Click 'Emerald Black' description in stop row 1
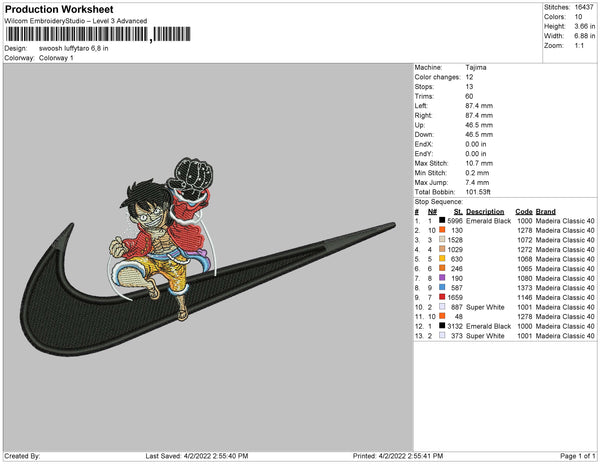This screenshot has width=600, height=464. [489, 221]
